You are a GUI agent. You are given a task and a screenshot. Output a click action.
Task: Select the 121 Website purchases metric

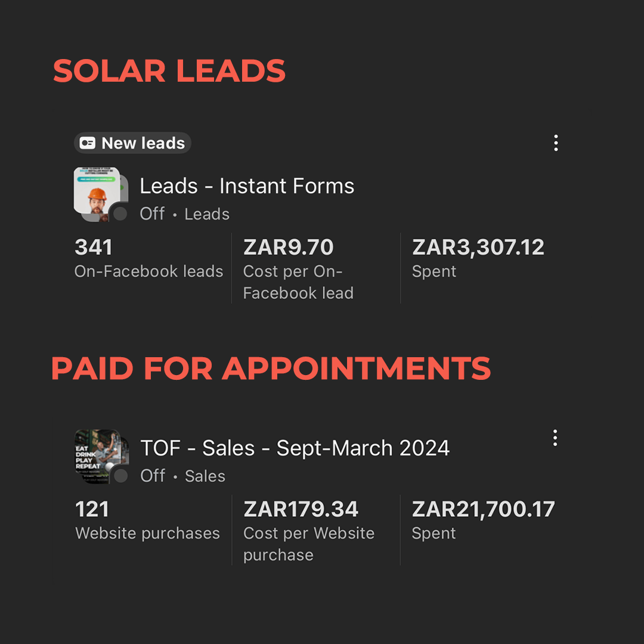click(x=92, y=509)
